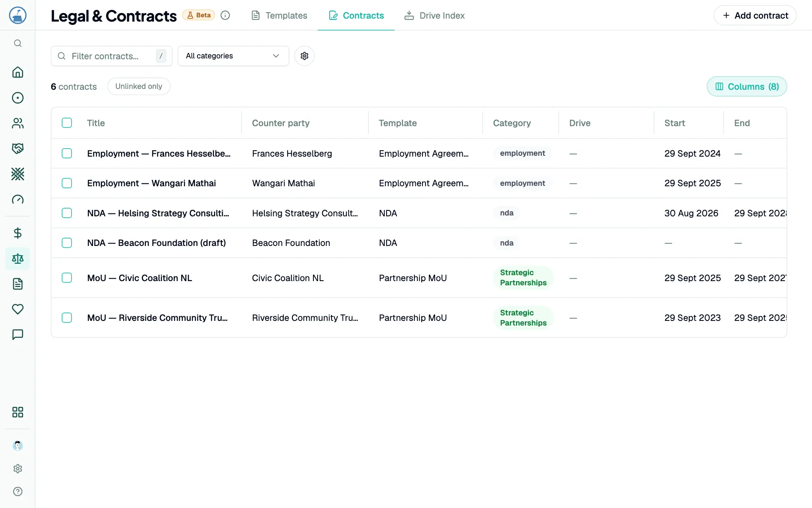Sort by the Start column header
Image resolution: width=812 pixels, height=508 pixels.
point(675,123)
